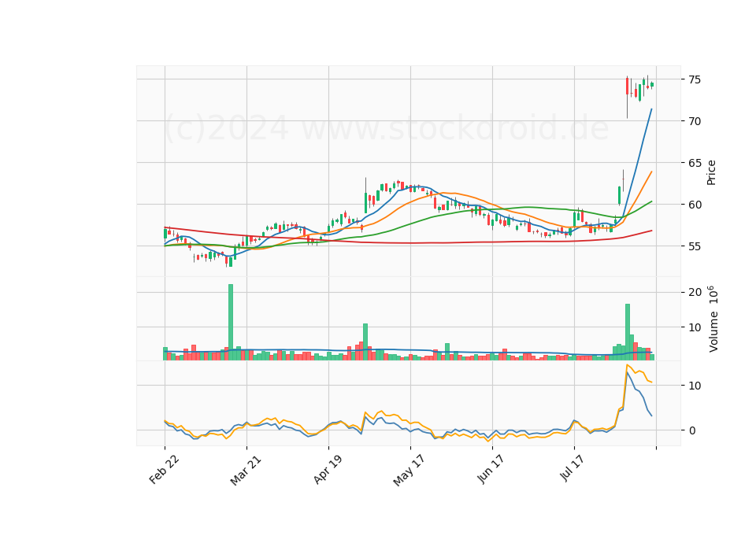
Task: Click the 'Jul 17' date axis label
Action: 573,467
